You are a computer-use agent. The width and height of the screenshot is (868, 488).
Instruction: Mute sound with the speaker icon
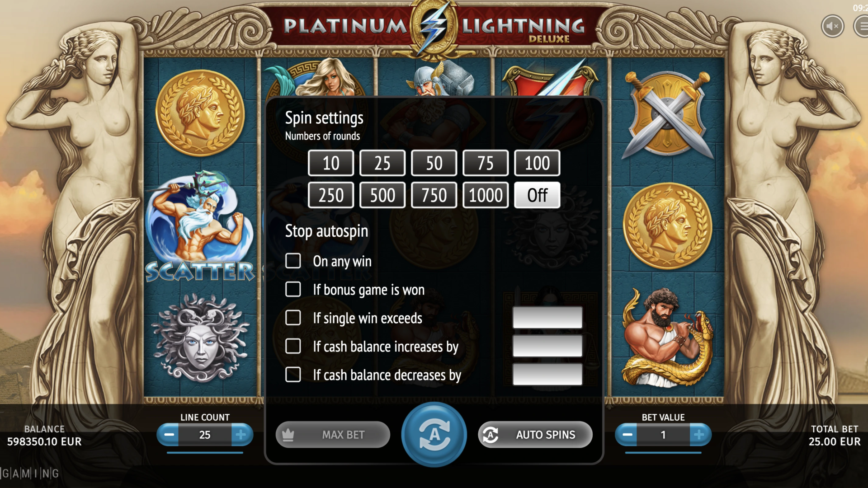(x=832, y=27)
